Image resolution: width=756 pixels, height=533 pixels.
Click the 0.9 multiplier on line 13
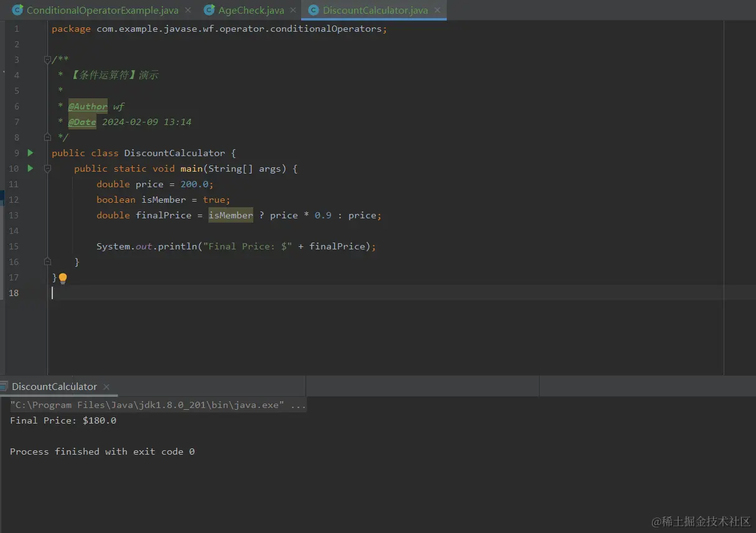click(x=323, y=215)
